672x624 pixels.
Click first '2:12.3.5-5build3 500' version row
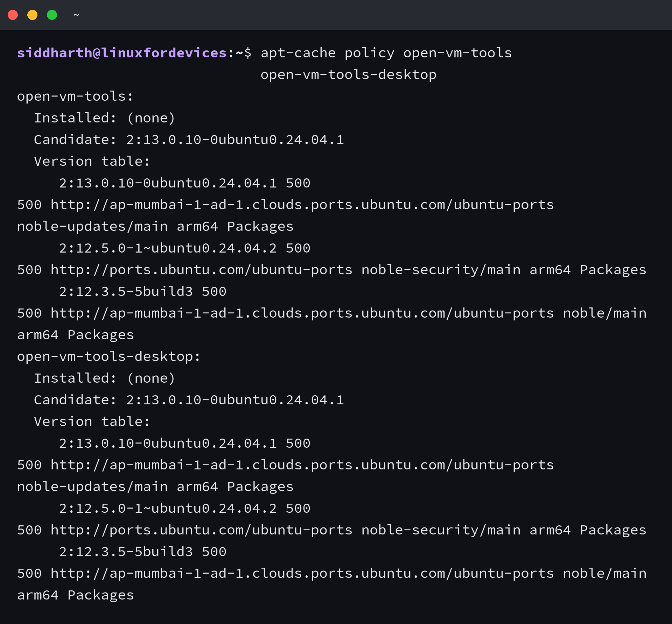click(x=143, y=292)
